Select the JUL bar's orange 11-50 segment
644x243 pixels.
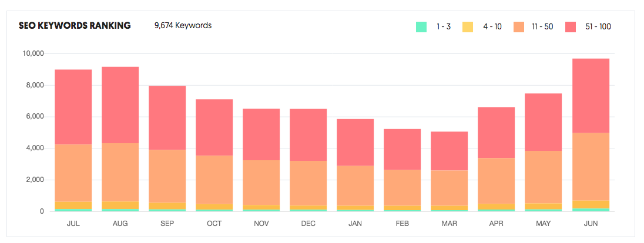tap(73, 173)
